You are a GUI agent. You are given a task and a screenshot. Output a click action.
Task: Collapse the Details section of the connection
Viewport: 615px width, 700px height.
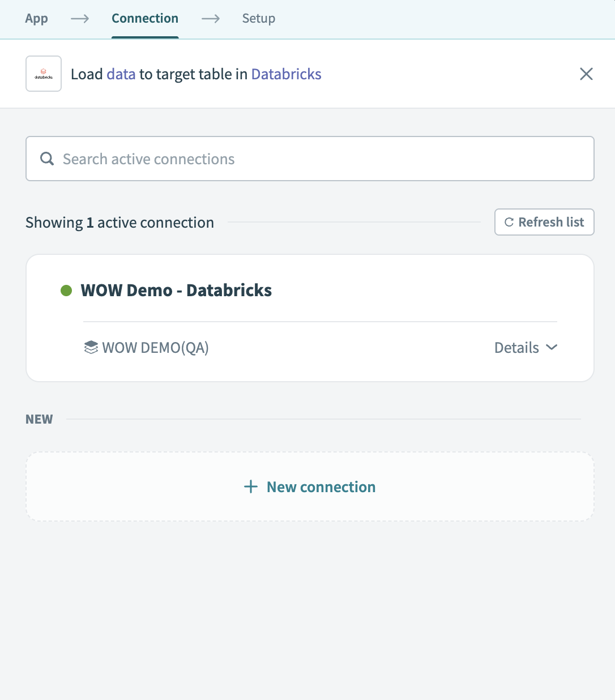click(526, 347)
